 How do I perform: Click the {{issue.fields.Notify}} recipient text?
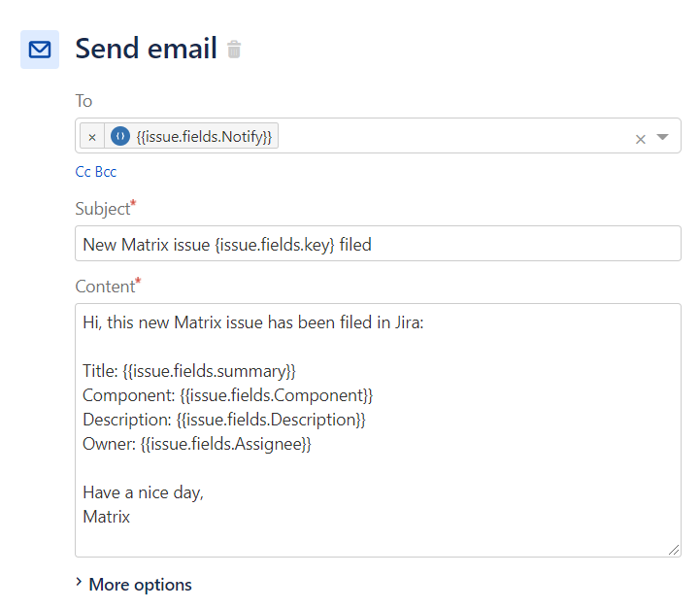point(204,137)
